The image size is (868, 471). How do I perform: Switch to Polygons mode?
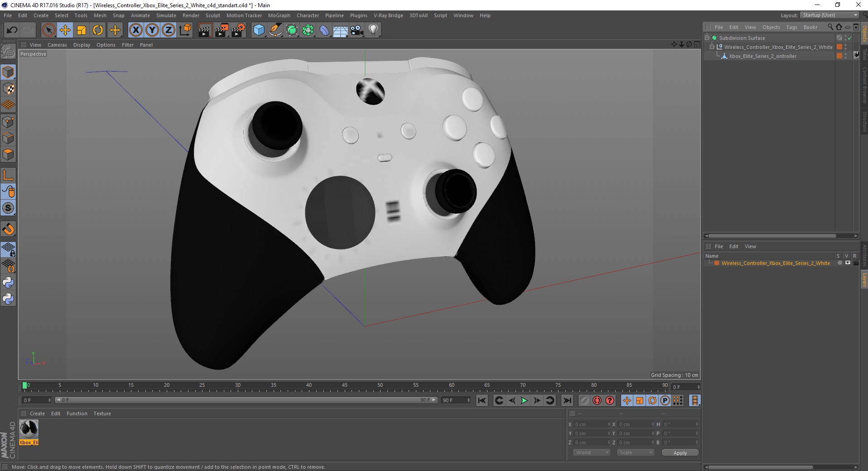point(8,154)
